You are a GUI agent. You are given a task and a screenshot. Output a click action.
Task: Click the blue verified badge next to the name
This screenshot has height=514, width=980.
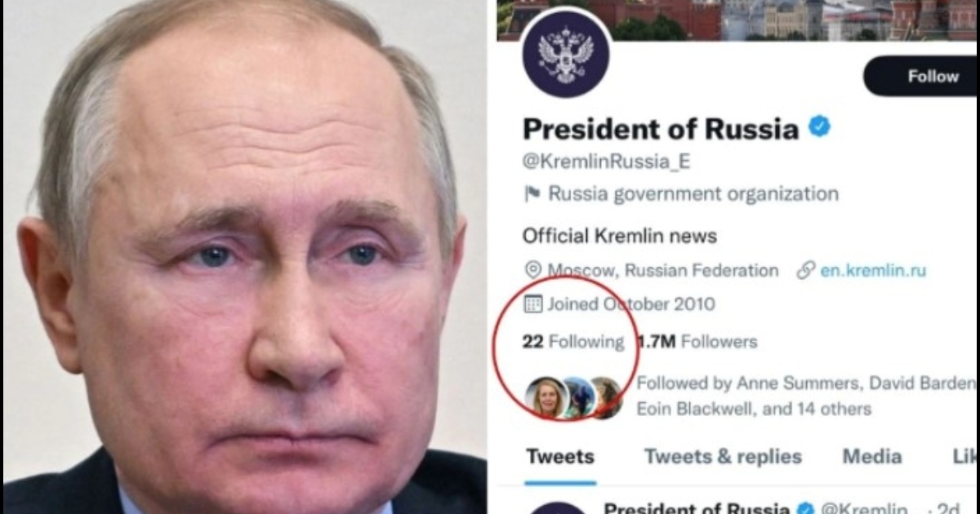pos(819,127)
